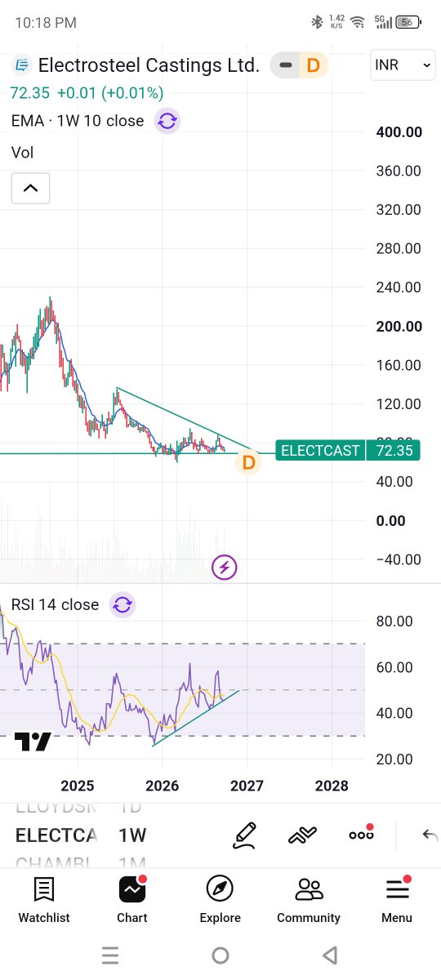The height and width of the screenshot is (980, 441).
Task: Tap the 400.00 price scale label
Action: click(399, 132)
